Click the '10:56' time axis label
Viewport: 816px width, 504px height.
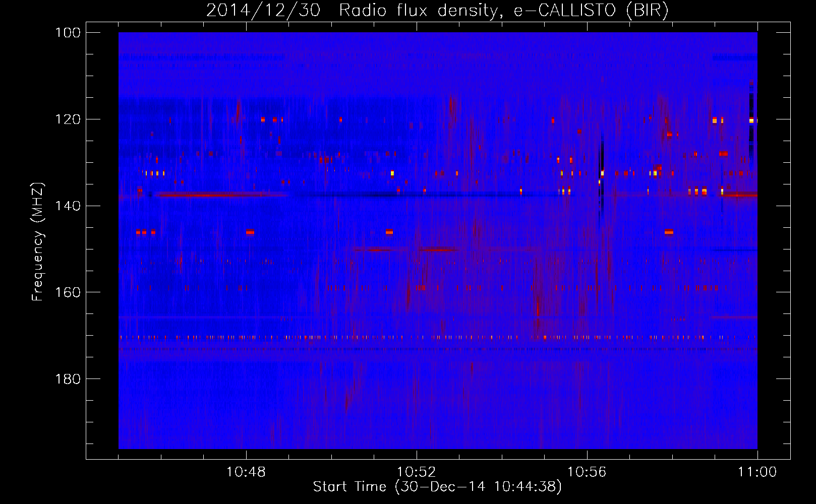(587, 472)
